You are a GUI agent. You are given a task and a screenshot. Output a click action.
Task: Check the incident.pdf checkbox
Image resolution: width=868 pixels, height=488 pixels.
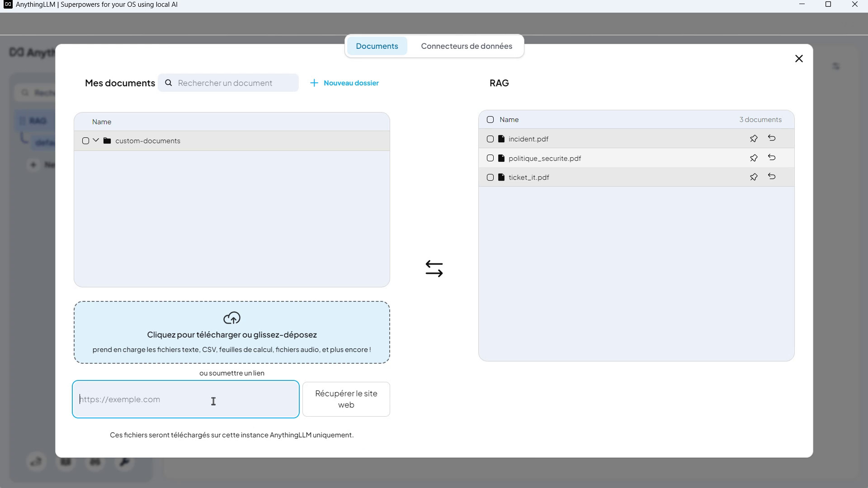pyautogui.click(x=490, y=139)
